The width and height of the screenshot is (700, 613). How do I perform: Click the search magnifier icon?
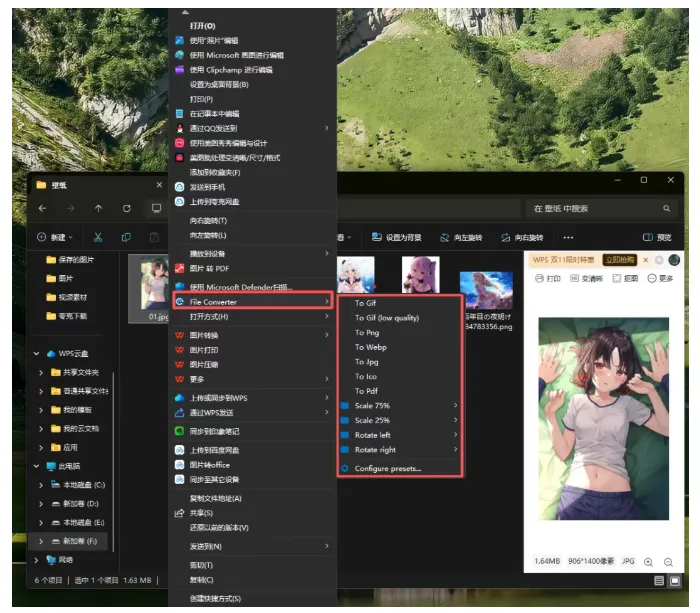click(666, 208)
